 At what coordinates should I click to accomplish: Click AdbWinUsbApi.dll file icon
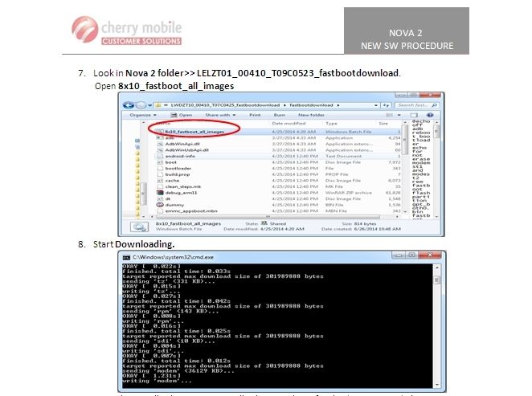coord(160,150)
